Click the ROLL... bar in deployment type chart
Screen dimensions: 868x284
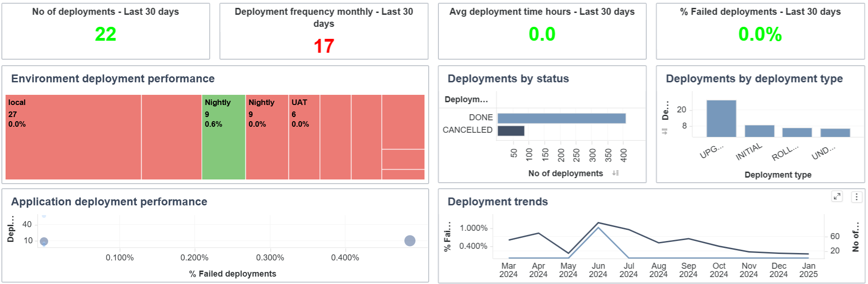click(797, 132)
